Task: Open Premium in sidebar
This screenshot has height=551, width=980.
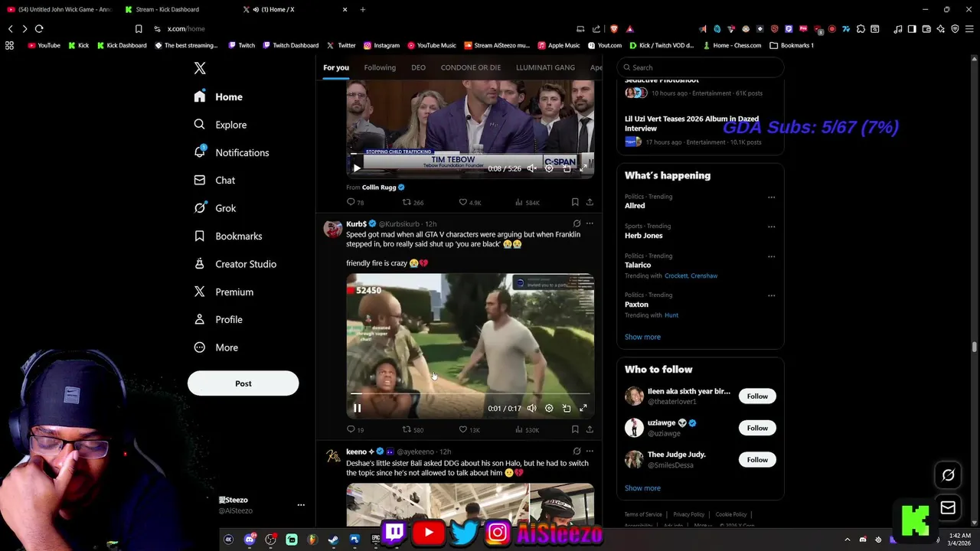Action: [224, 292]
